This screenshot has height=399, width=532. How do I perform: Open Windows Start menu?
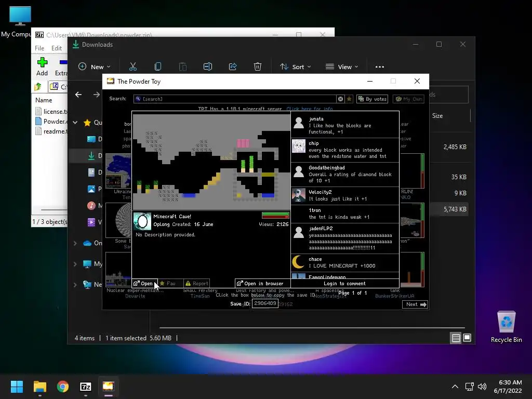[x=17, y=387]
